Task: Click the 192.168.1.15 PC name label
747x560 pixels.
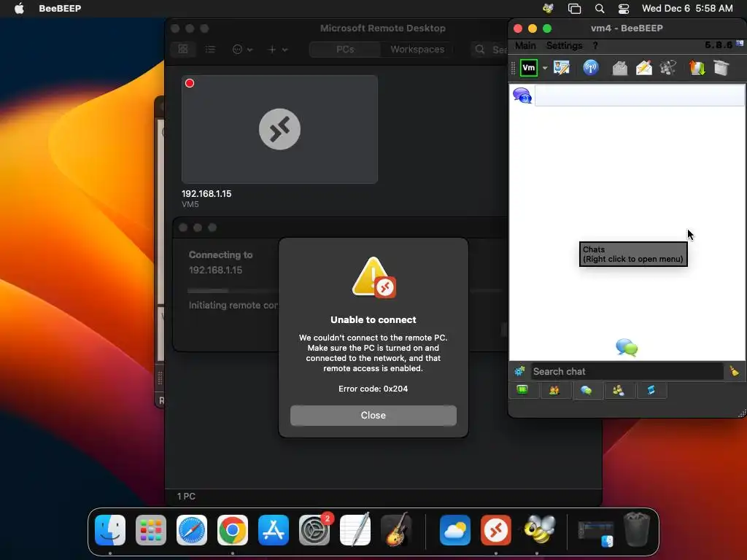Action: tap(206, 194)
